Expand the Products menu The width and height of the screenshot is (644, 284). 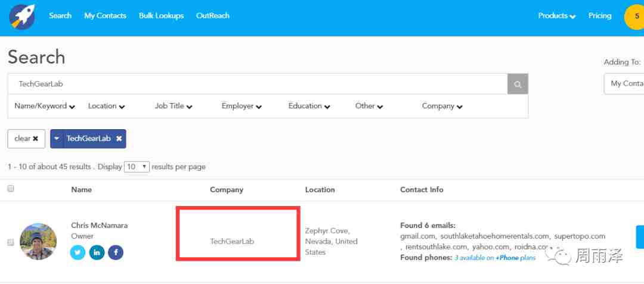point(556,16)
